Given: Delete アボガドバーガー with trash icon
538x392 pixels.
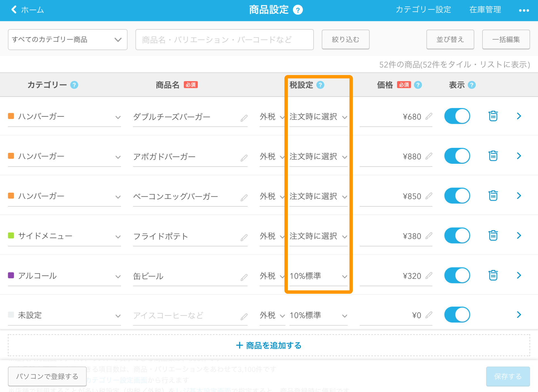Looking at the screenshot, I should [x=493, y=156].
